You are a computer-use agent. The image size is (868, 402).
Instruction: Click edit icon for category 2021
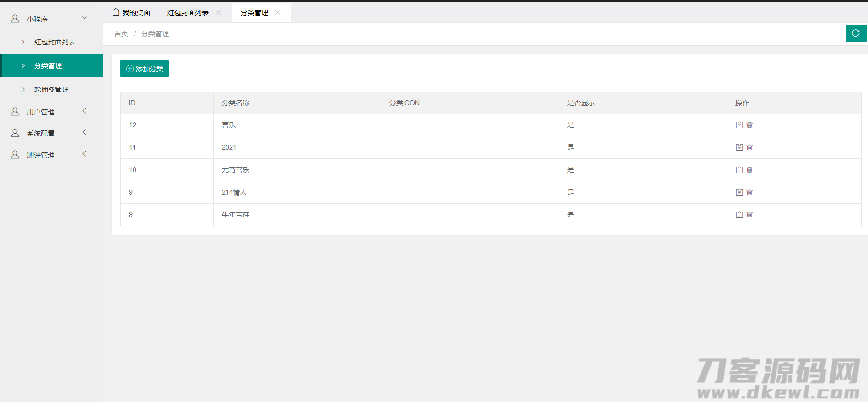(x=739, y=147)
